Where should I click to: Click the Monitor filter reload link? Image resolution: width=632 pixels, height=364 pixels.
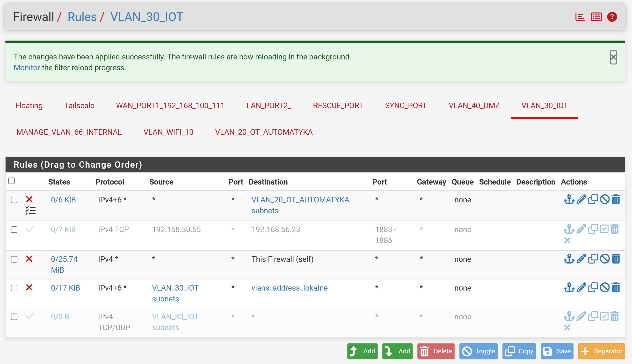point(27,68)
